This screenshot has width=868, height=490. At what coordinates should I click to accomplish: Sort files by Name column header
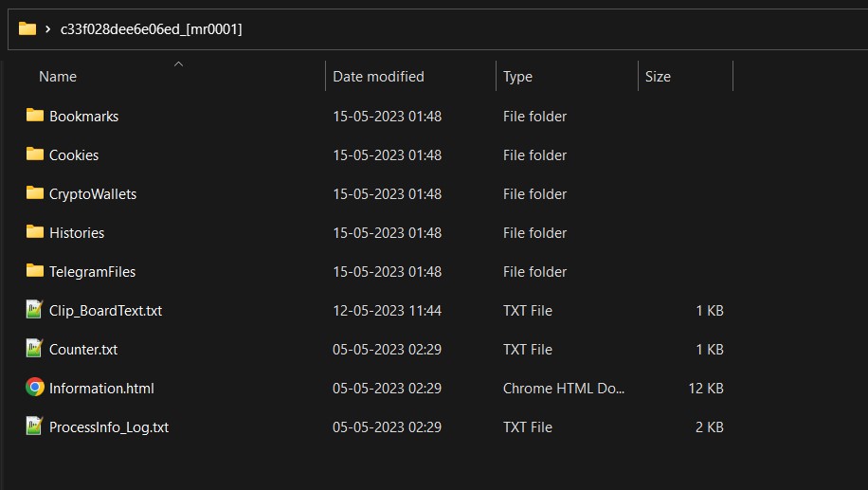coord(58,77)
